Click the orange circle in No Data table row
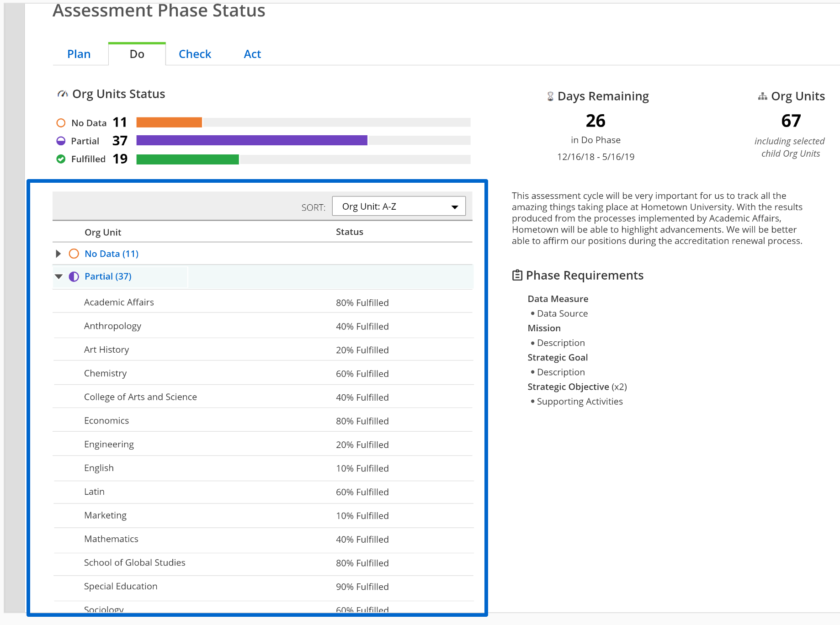Viewport: 840px width, 625px height. 74,254
